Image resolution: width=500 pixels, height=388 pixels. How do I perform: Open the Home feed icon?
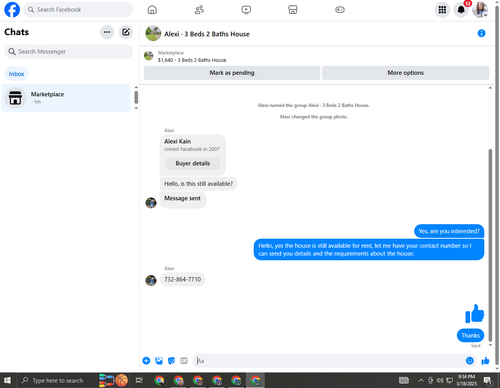pos(152,10)
